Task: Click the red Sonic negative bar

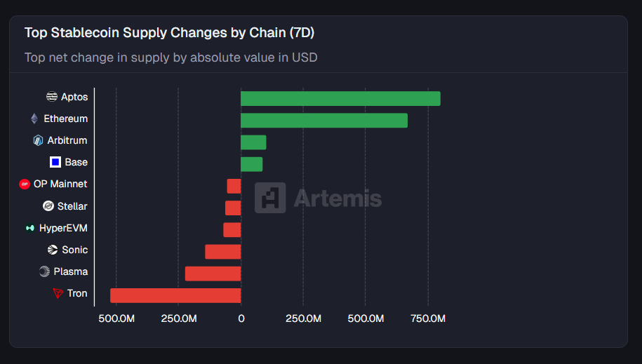Action: pos(223,252)
